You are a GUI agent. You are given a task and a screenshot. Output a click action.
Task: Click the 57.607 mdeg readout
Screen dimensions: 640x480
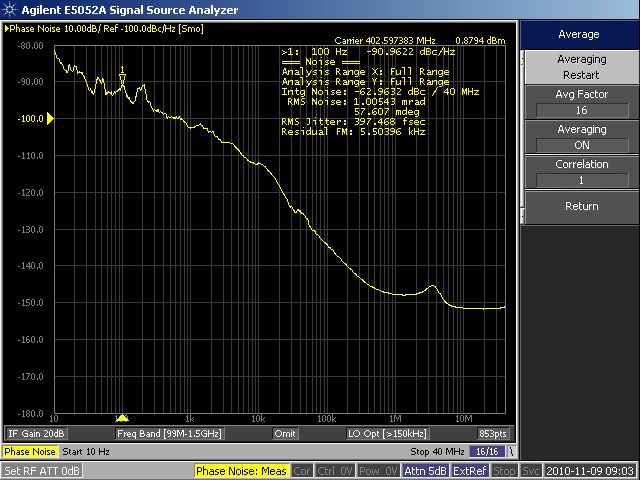(x=386, y=111)
